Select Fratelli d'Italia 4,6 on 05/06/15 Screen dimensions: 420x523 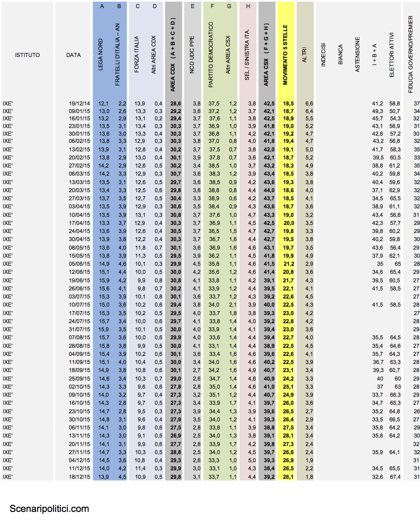click(x=122, y=264)
